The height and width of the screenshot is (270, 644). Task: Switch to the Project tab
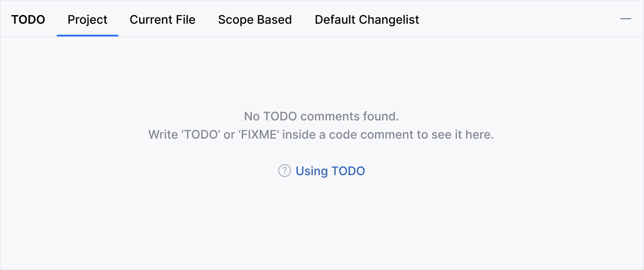point(88,20)
